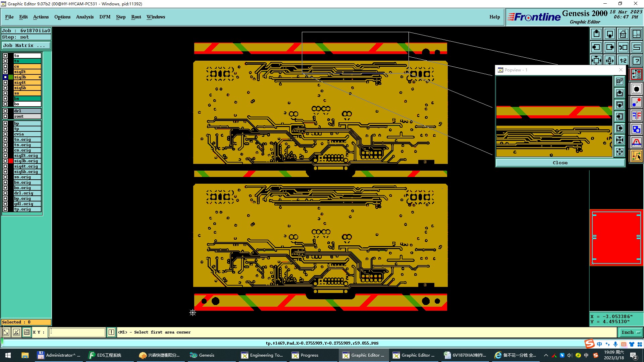Click the pan right view icon
644x362 pixels.
click(610, 47)
